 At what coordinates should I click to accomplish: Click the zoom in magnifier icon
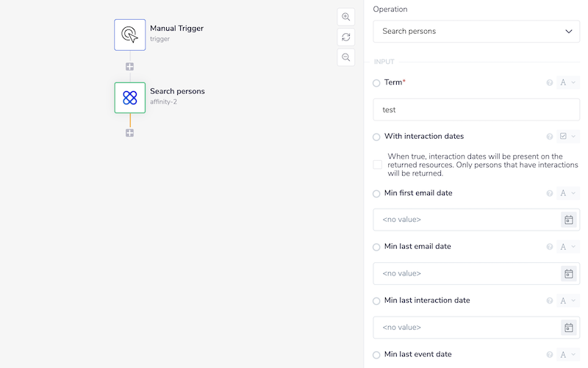pos(345,17)
